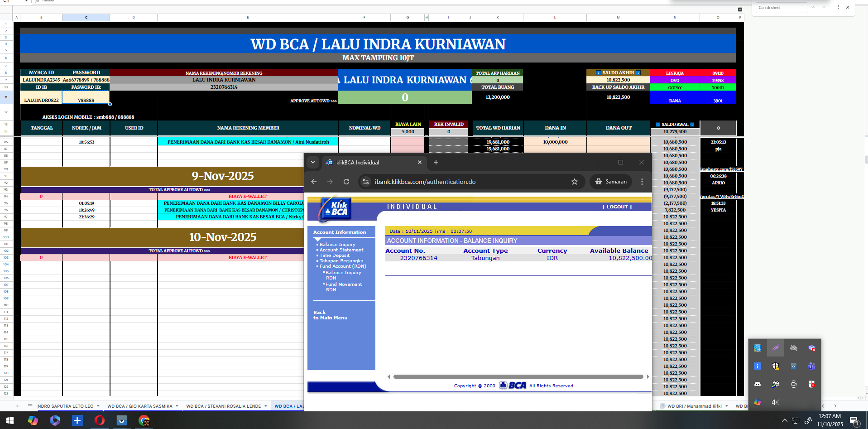This screenshot has width=868, height=429.
Task: Open Fund Movement RDN link
Action: 344,287
